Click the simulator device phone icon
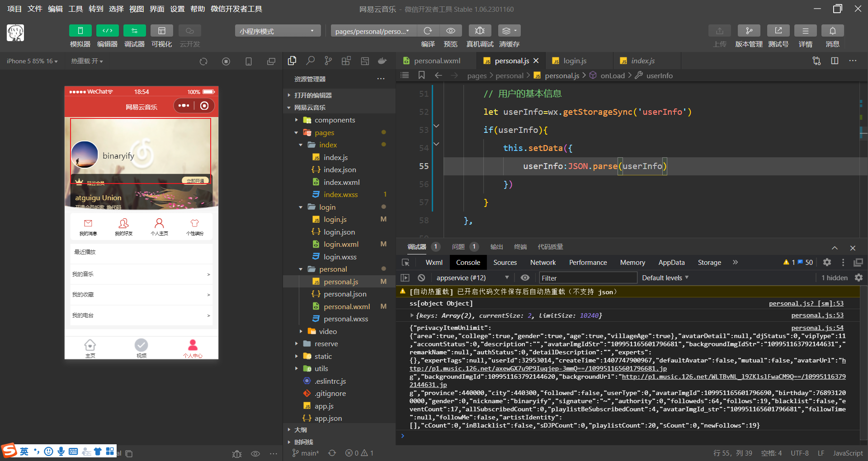 (x=249, y=61)
